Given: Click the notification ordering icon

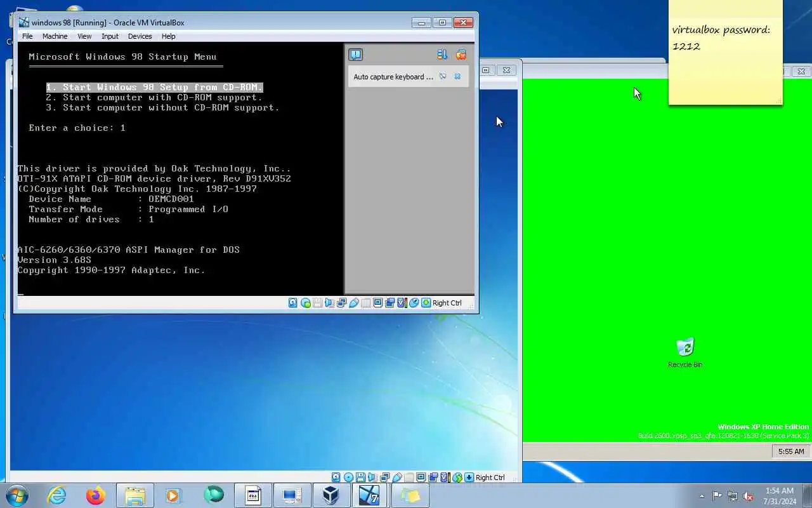Looking at the screenshot, I should tap(442, 55).
